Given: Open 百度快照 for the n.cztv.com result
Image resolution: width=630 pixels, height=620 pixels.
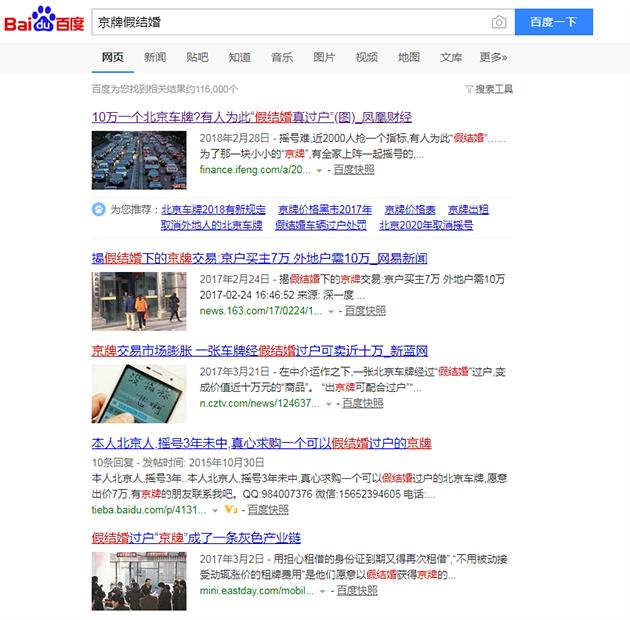Looking at the screenshot, I should click(x=363, y=403).
